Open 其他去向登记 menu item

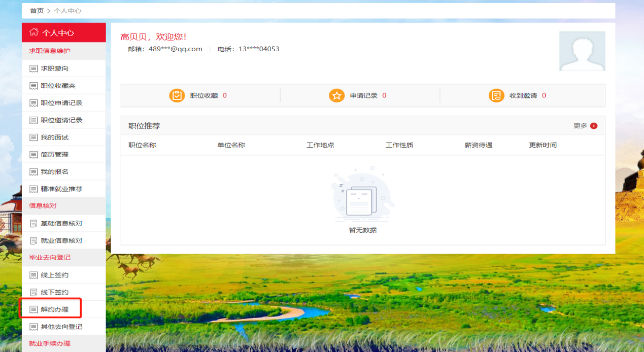pyautogui.click(x=61, y=327)
